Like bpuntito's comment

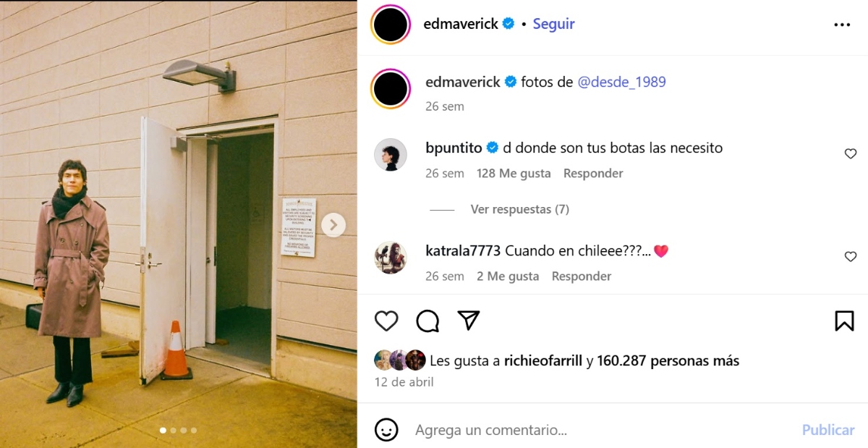pyautogui.click(x=851, y=153)
